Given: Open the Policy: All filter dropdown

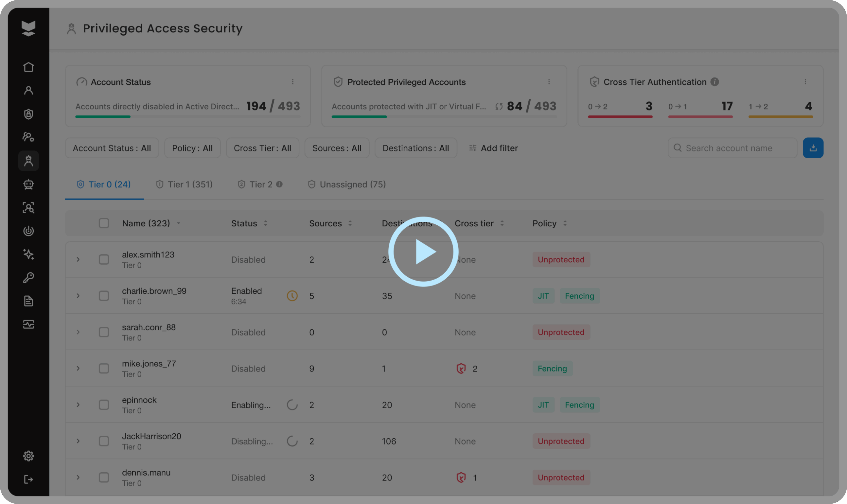Looking at the screenshot, I should click(x=192, y=148).
